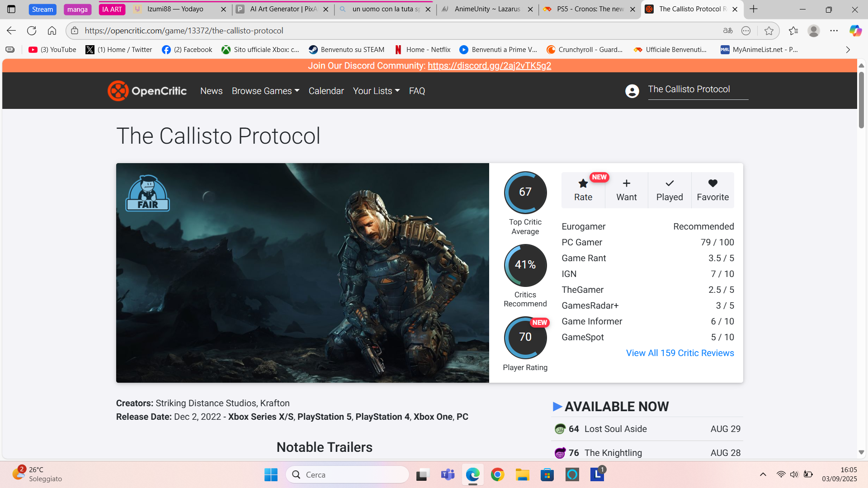Screen dimensions: 868x488
Task: Switch to AnimeUnity Lazarus tab
Action: point(487,9)
